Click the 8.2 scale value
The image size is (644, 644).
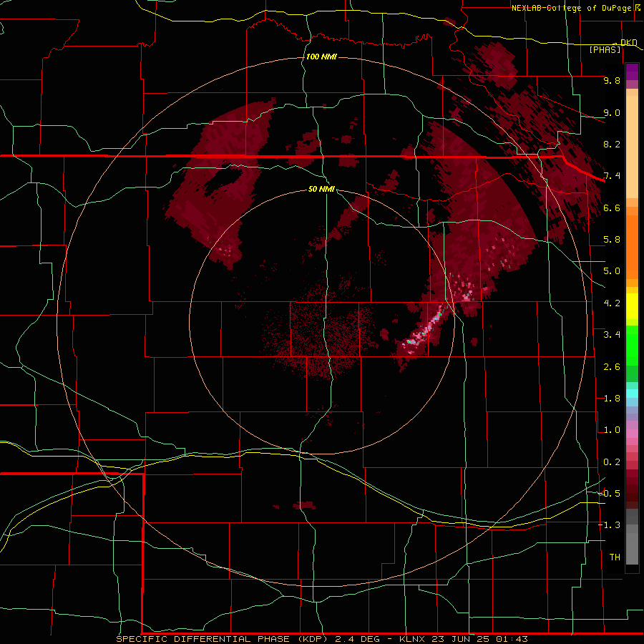tap(612, 144)
